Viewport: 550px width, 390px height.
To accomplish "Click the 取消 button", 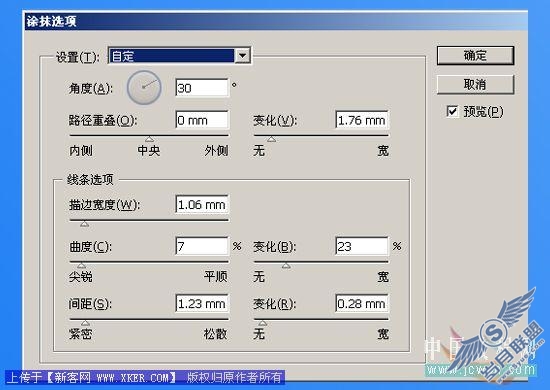I will click(475, 85).
